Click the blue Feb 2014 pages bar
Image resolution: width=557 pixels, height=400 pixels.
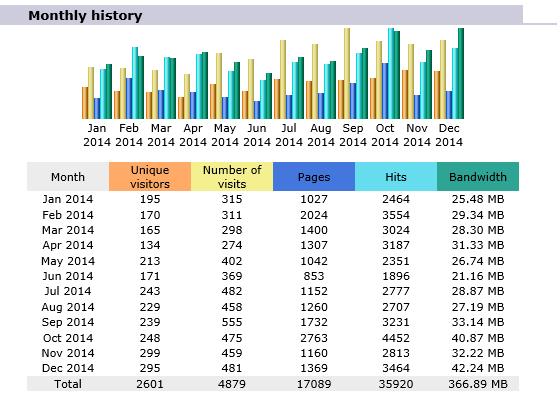point(129,98)
